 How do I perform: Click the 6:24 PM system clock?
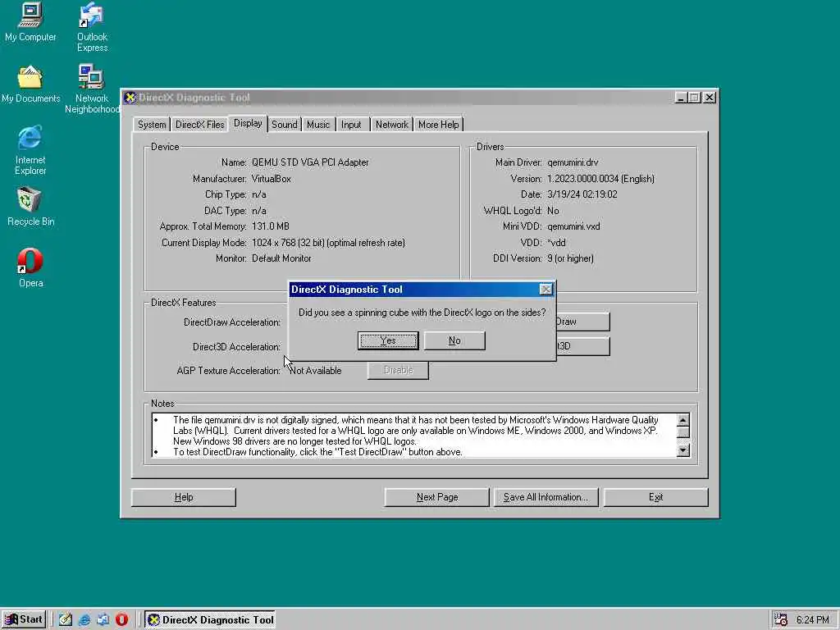(812, 620)
